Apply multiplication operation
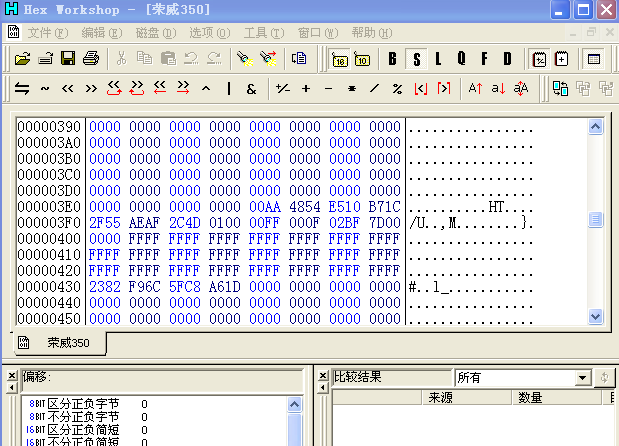This screenshot has width=619, height=446. (352, 89)
